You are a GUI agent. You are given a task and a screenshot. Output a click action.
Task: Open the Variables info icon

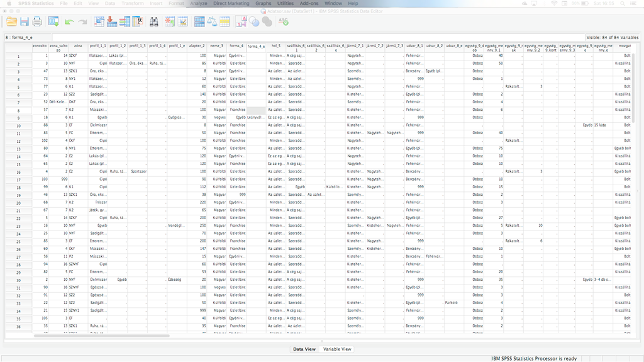point(125,22)
